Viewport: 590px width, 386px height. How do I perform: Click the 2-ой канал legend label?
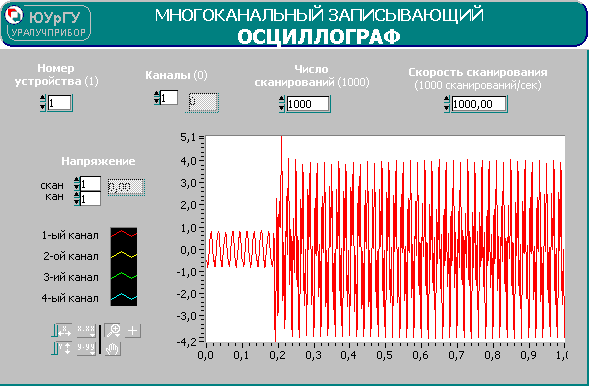pyautogui.click(x=71, y=257)
